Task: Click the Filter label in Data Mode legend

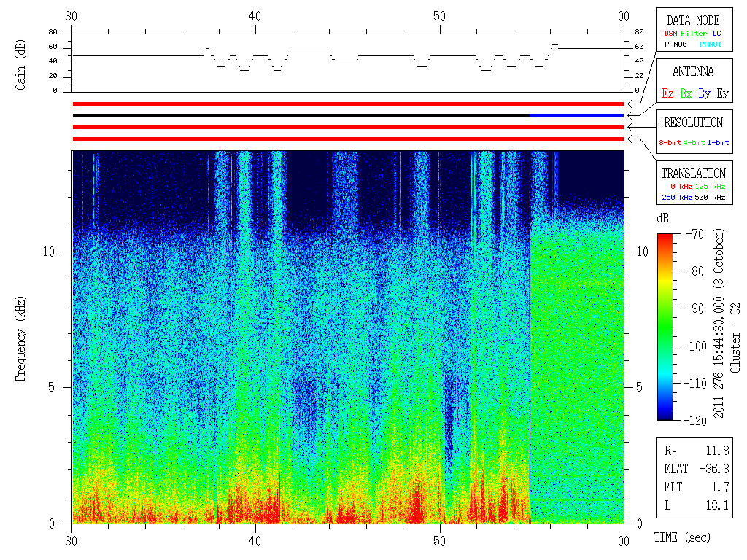Action: (694, 34)
